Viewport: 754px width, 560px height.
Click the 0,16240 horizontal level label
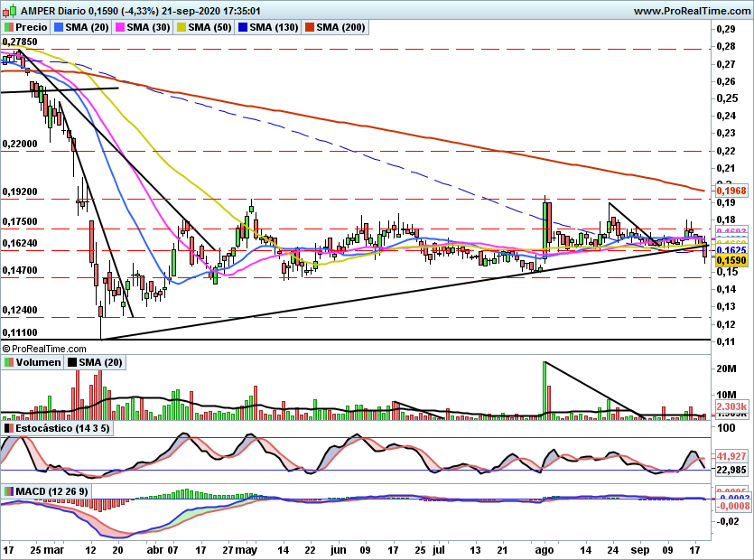[20, 244]
